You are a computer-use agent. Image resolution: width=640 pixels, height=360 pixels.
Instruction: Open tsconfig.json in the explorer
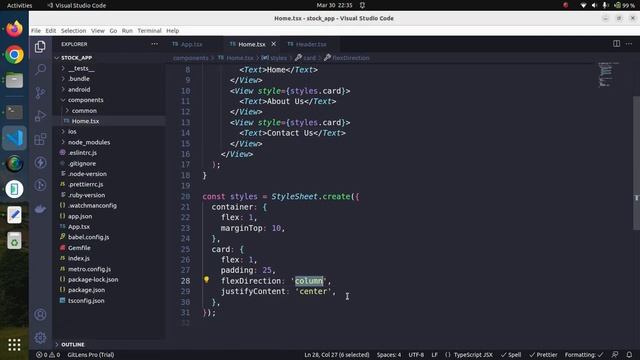[x=86, y=300]
